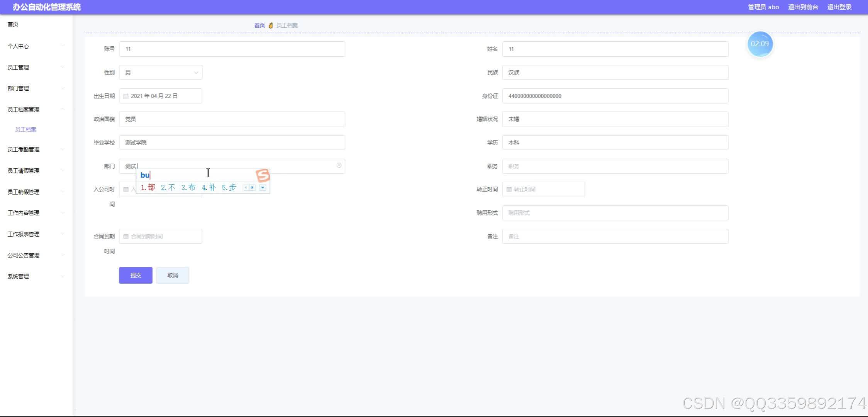Click the clear icon in 部门 field
This screenshot has width=868, height=417.
(339, 166)
